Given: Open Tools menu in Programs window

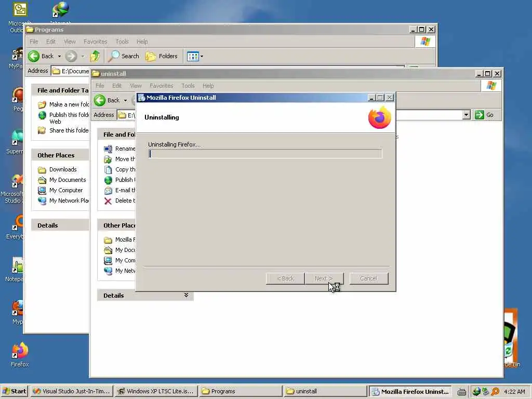Looking at the screenshot, I should click(x=122, y=42).
